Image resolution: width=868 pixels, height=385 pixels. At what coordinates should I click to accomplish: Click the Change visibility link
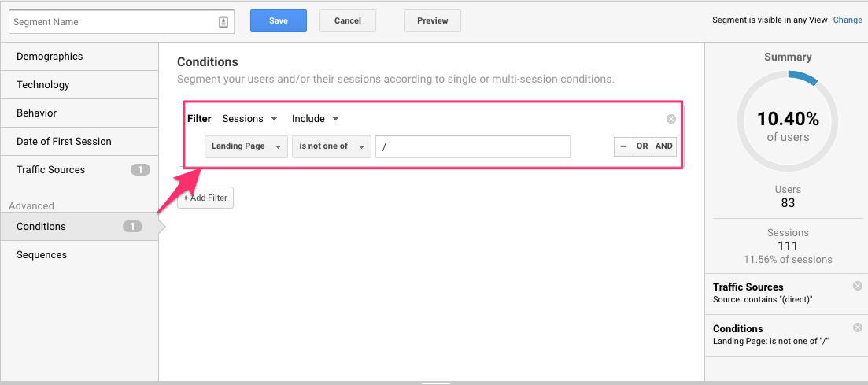pos(848,20)
